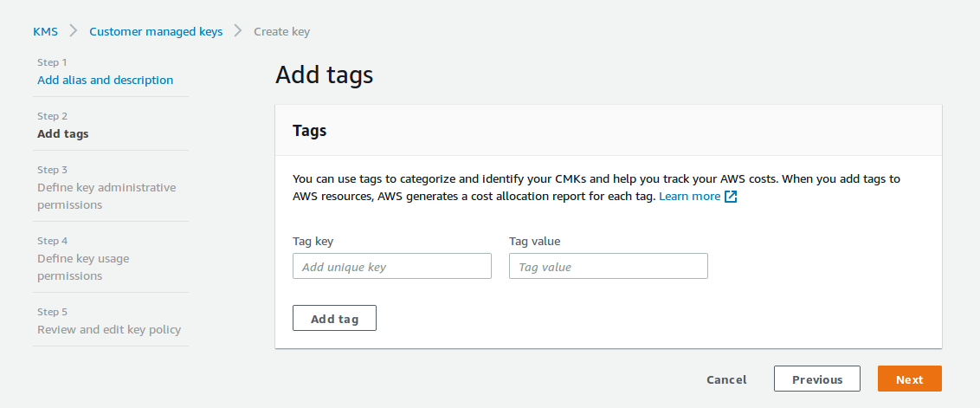Viewport: 980px width, 408px height.
Task: Open the external link icon beside Learn more
Action: [x=731, y=197]
